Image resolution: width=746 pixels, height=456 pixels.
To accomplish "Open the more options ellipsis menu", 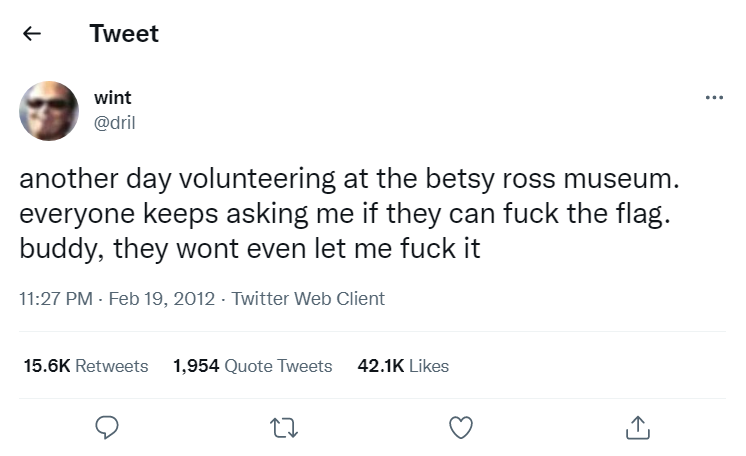I will tap(713, 98).
